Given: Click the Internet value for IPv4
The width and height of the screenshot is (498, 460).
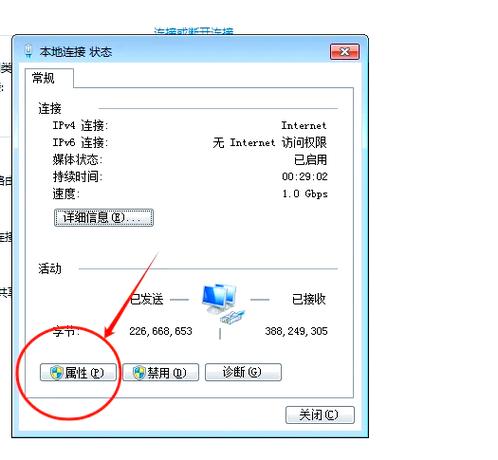Looking at the screenshot, I should click(x=304, y=126).
